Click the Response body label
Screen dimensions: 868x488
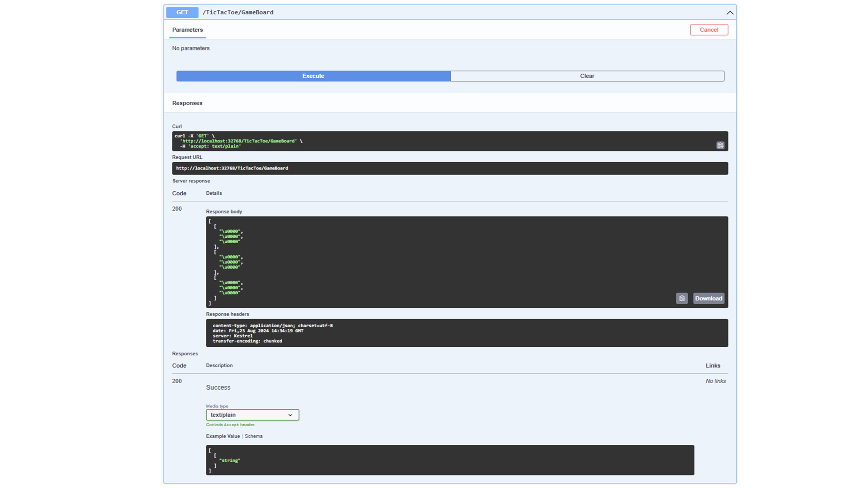pyautogui.click(x=224, y=212)
